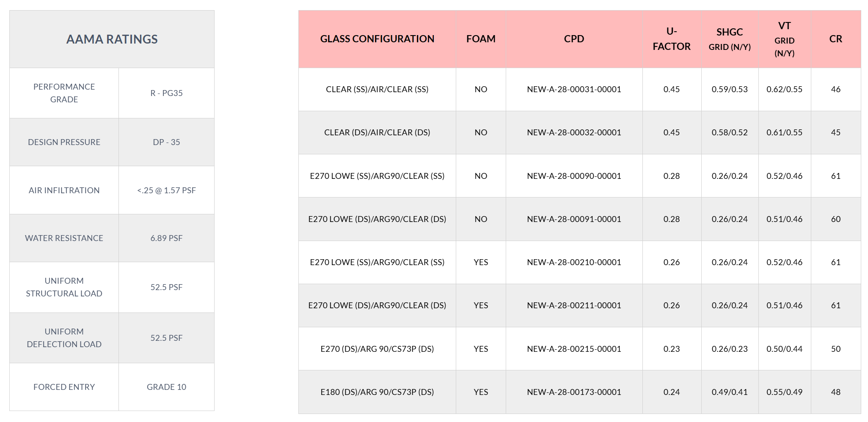Select the CLEAR (DS)/AIR/CLEAR (DS) configuration cell
The width and height of the screenshot is (868, 422).
(377, 132)
